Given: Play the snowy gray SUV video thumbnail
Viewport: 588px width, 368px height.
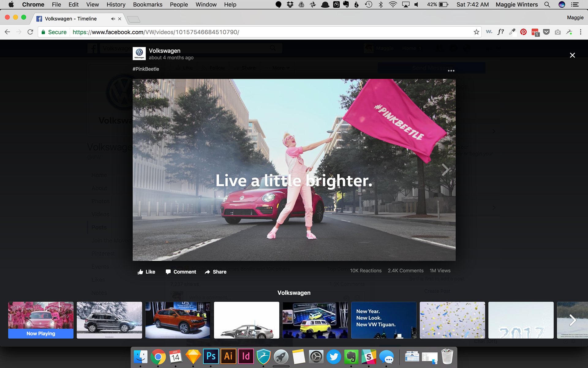Looking at the screenshot, I should 109,320.
